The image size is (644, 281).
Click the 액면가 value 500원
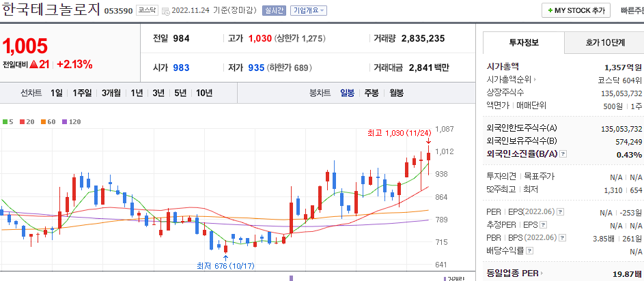[613, 106]
